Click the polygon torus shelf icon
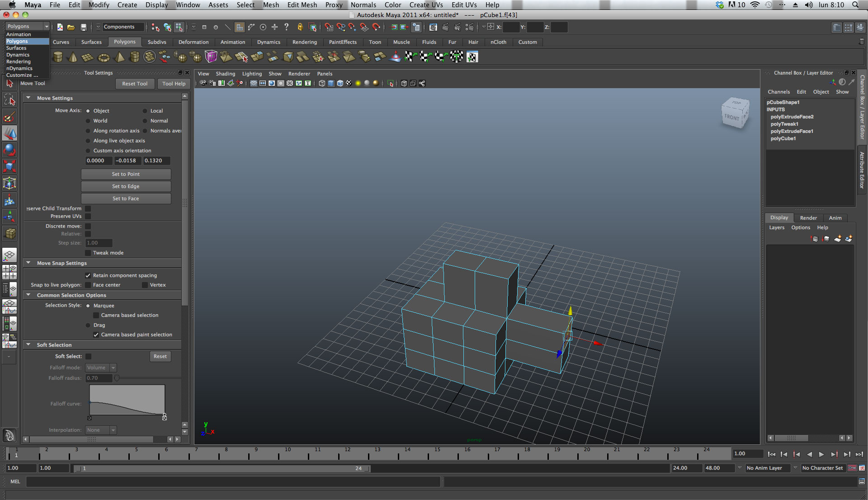This screenshot has width=868, height=500. tap(104, 57)
